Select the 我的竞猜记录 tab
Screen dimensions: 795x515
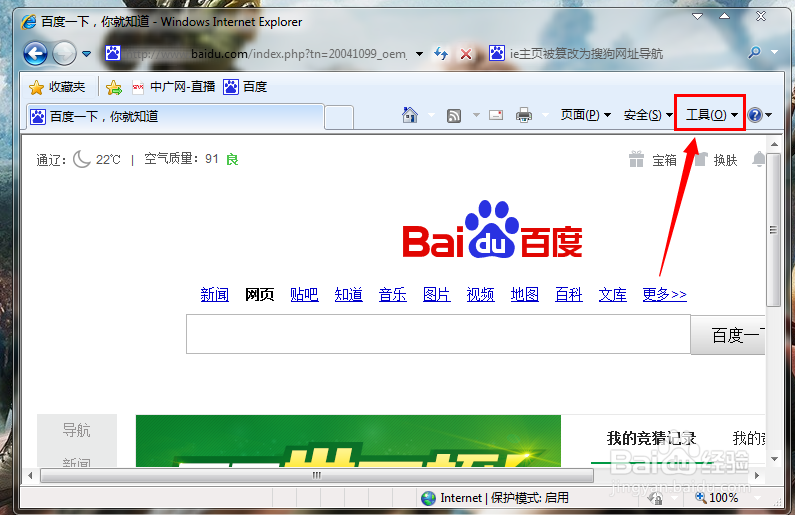coord(652,438)
